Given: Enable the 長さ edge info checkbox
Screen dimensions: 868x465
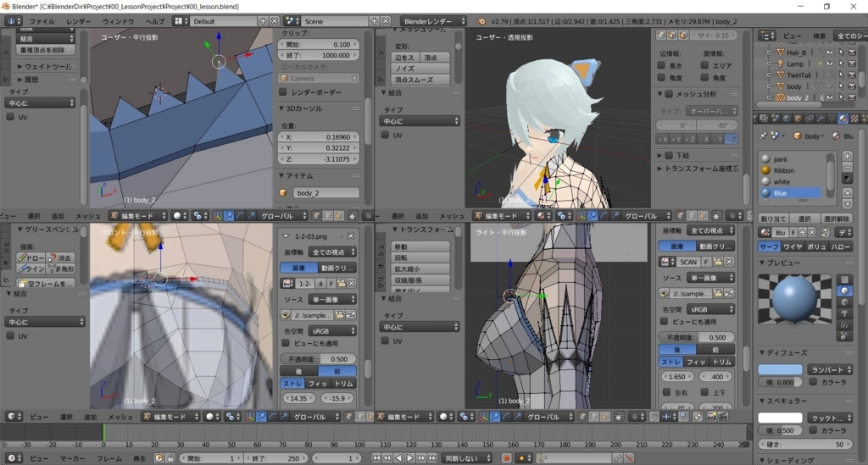Looking at the screenshot, I should click(x=661, y=64).
